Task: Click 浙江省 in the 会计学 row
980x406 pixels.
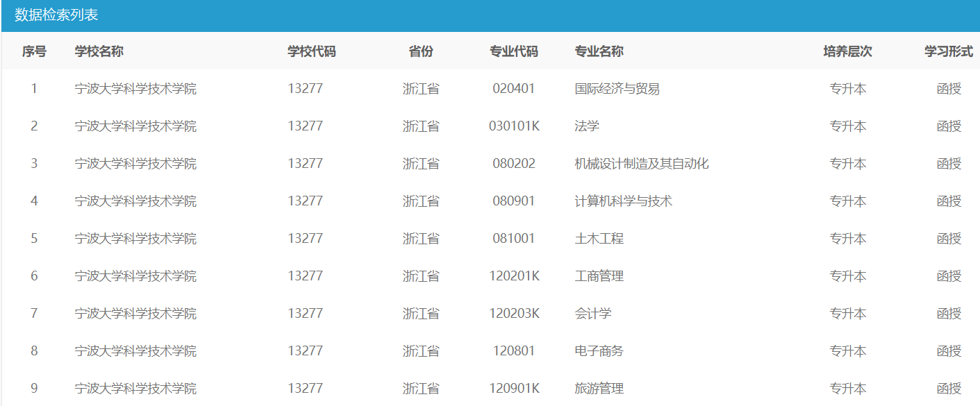Action: [421, 314]
